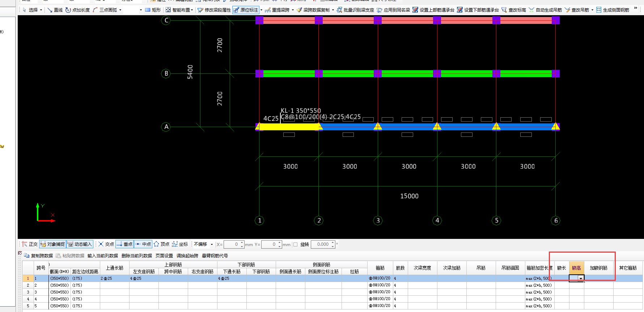
Task: Expand 重提梁跨 dropdown arrow
Action: [x=292, y=10]
